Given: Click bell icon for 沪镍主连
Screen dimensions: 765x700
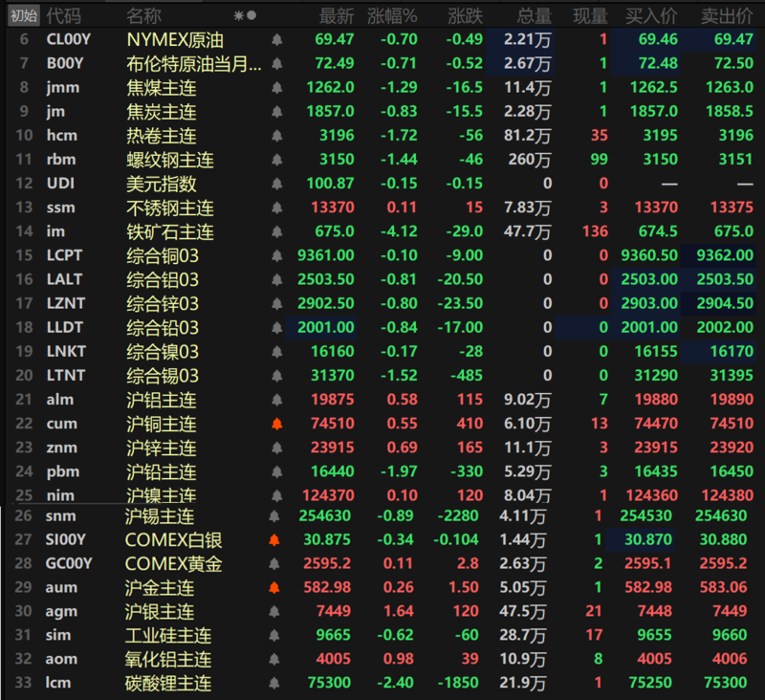Looking at the screenshot, I should [x=276, y=496].
